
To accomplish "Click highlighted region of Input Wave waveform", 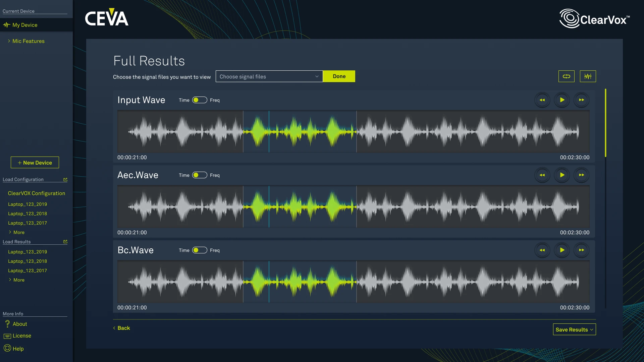I will pyautogui.click(x=300, y=131).
